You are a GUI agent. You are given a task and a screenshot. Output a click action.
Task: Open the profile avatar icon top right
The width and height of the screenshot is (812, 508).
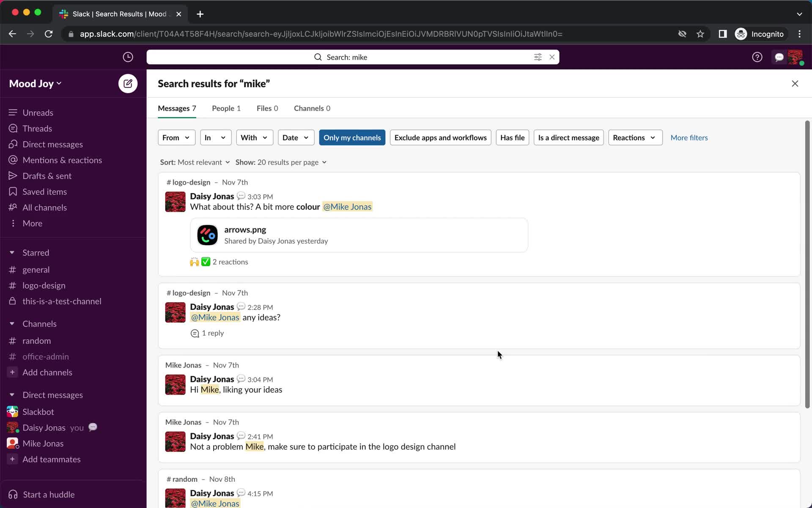(796, 57)
